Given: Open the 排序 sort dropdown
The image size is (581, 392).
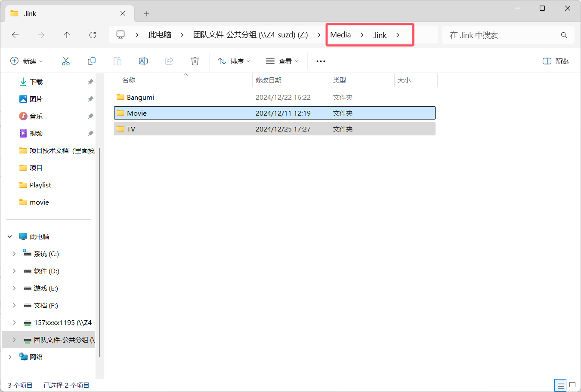Looking at the screenshot, I should [x=234, y=61].
